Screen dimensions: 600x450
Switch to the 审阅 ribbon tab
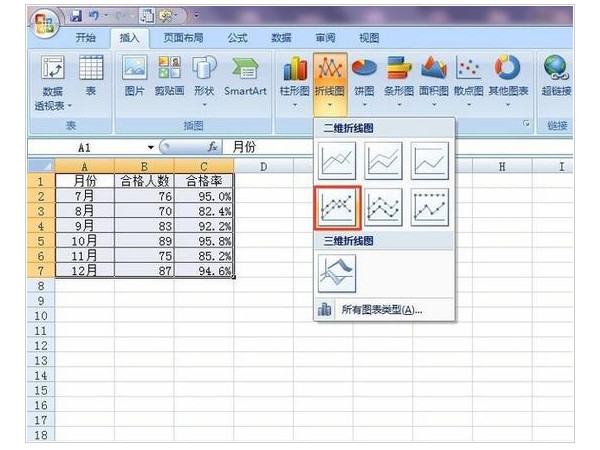coord(325,38)
